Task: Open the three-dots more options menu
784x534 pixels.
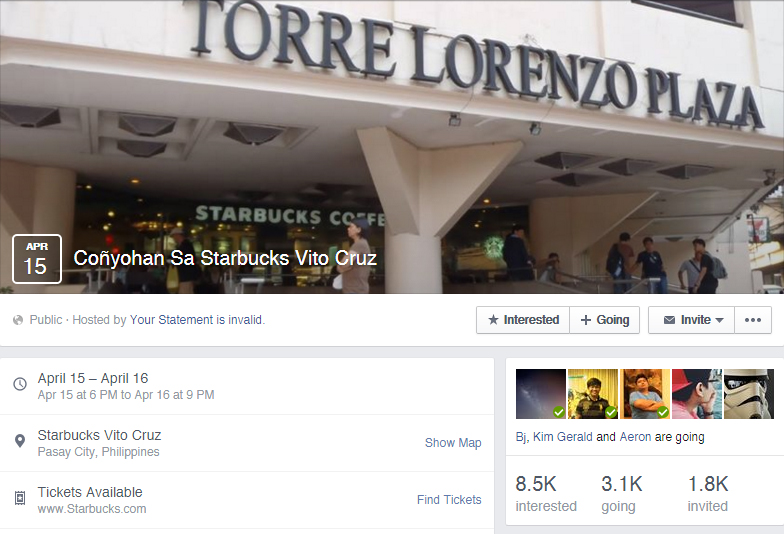Action: [752, 320]
